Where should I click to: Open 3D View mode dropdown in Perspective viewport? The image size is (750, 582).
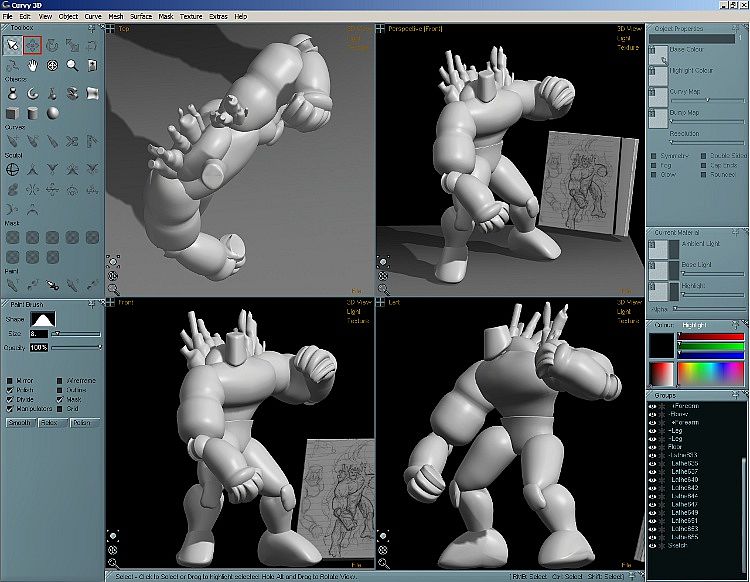click(x=627, y=29)
